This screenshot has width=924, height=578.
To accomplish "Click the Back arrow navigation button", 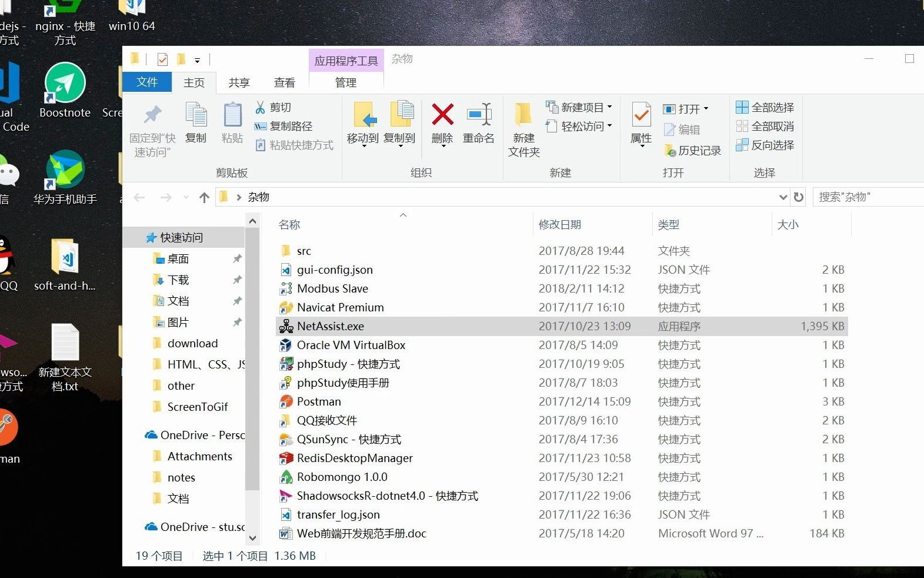I will [139, 197].
